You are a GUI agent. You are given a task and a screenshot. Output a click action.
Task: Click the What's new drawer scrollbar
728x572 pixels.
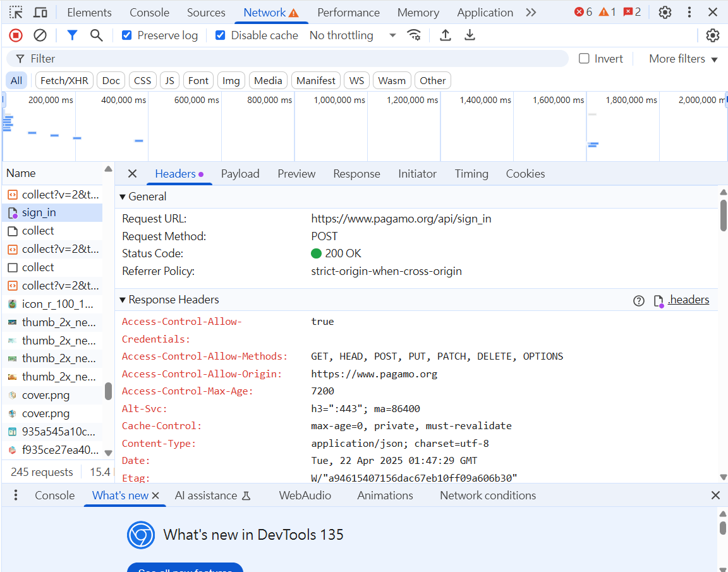(723, 528)
